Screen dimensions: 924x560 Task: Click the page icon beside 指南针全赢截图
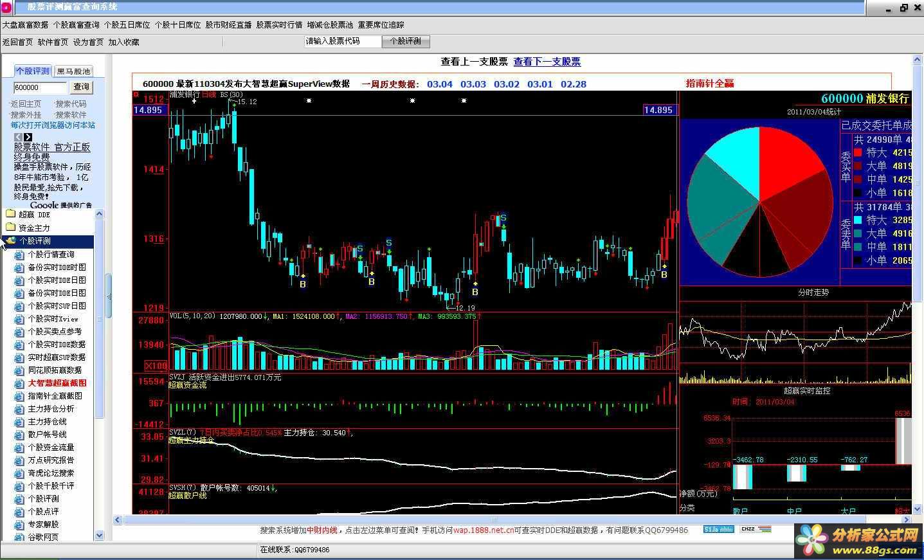coord(19,396)
